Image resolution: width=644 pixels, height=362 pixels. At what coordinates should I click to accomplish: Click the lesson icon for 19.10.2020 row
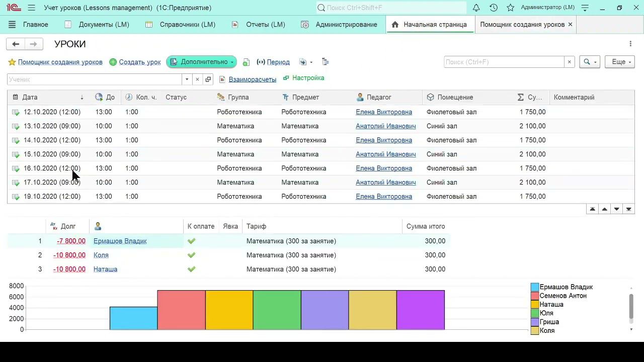16,197
